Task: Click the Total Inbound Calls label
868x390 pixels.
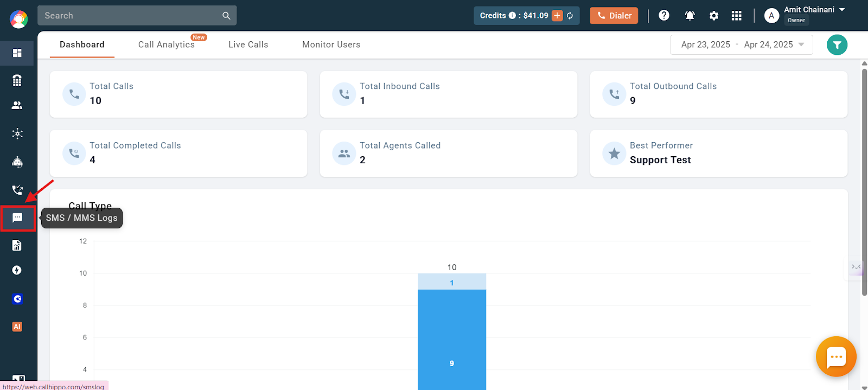Action: [x=400, y=86]
